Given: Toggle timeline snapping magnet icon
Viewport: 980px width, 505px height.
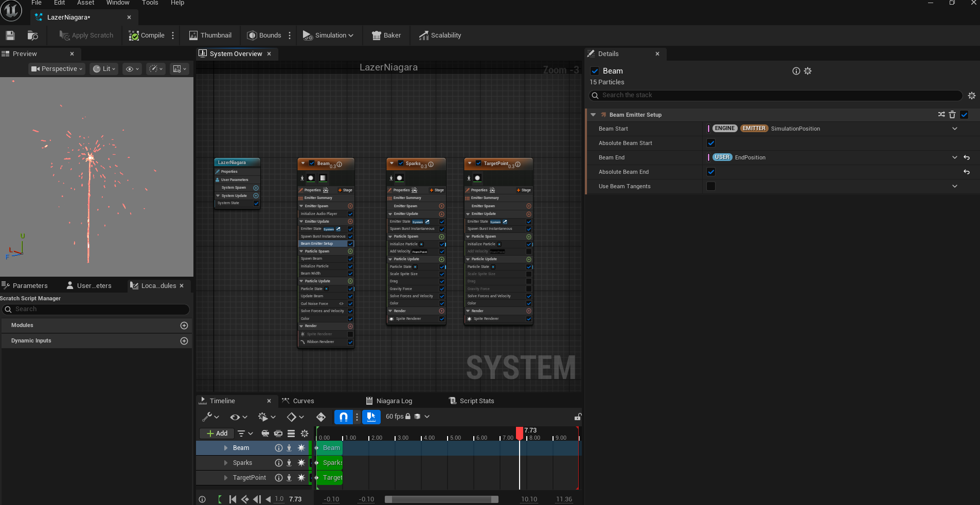Looking at the screenshot, I should (x=343, y=417).
